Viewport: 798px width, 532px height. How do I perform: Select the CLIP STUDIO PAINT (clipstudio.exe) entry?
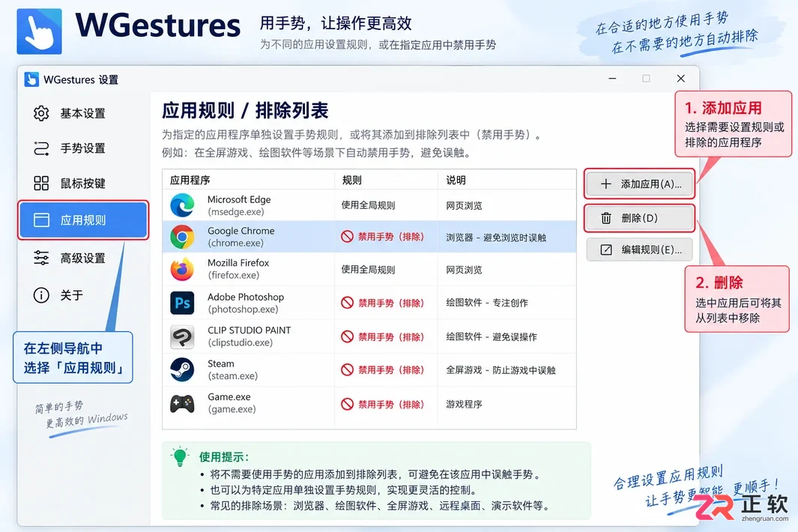[x=249, y=336]
